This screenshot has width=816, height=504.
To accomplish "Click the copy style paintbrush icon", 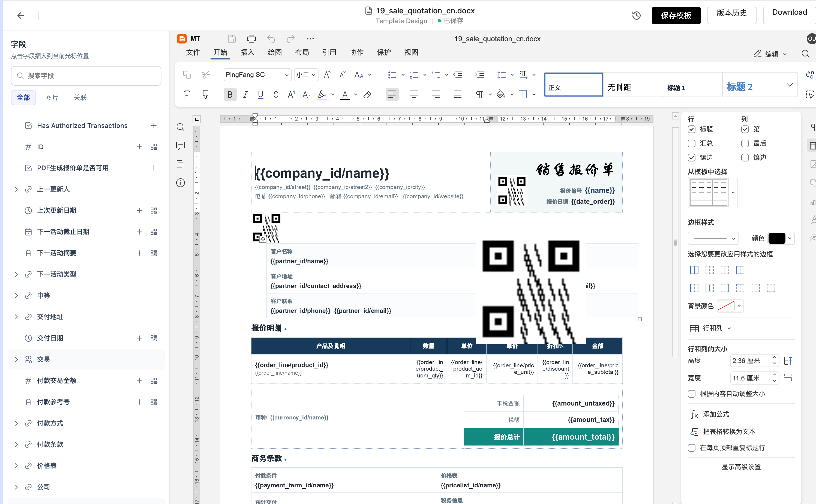I will [x=205, y=95].
